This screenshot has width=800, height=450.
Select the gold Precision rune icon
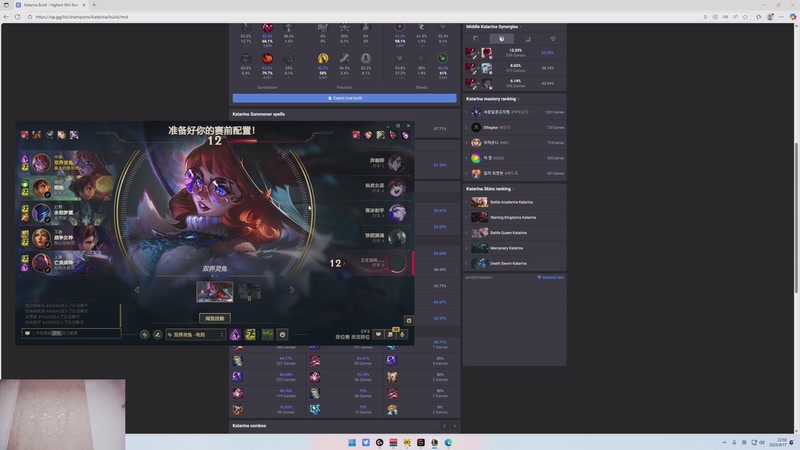click(x=323, y=58)
